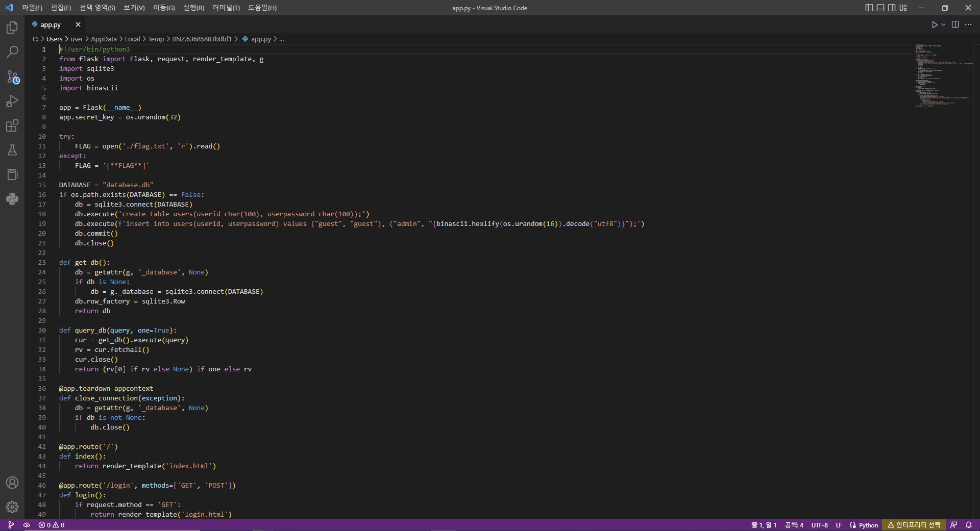Toggle the primary side bar visibility
Screen dimensions: 980x531
click(x=869, y=8)
